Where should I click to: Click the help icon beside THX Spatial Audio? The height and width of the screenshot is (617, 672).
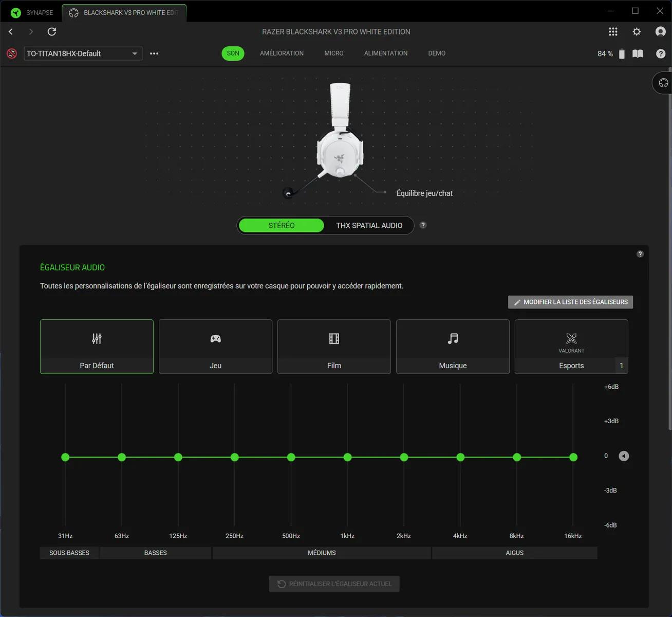[x=423, y=225]
